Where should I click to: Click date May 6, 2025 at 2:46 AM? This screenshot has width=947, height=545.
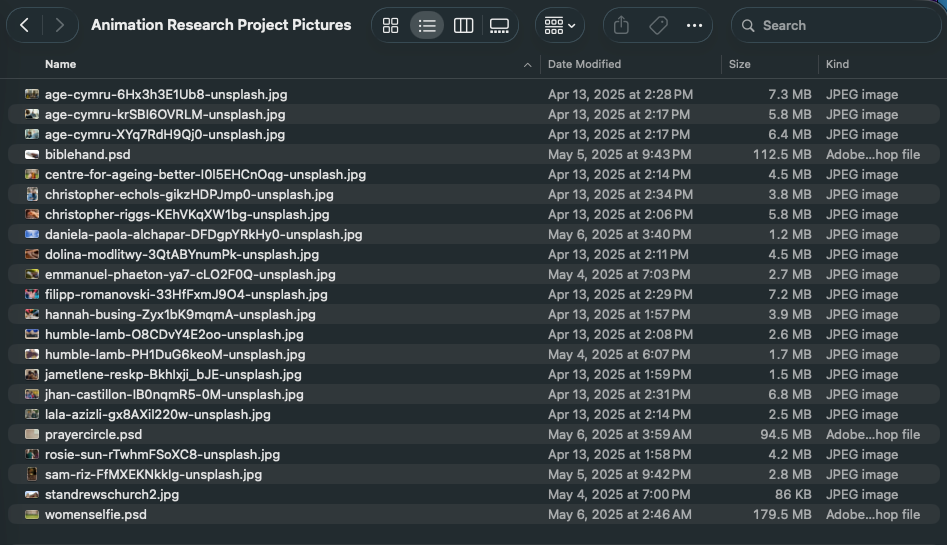pos(620,514)
